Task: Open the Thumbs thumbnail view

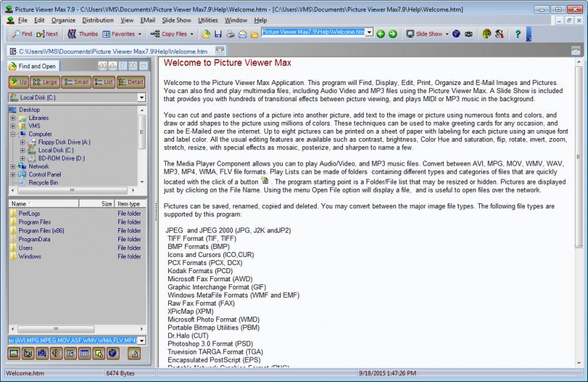Action: click(x=83, y=34)
